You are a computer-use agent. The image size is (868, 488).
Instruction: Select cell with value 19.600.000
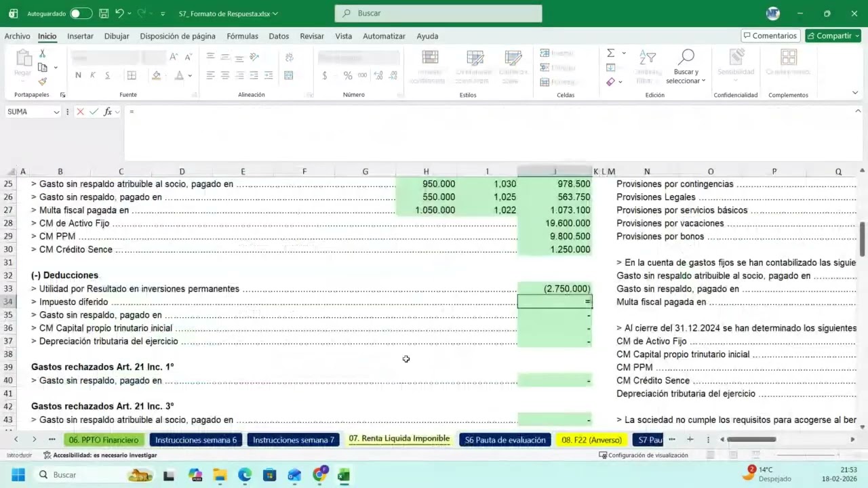555,223
